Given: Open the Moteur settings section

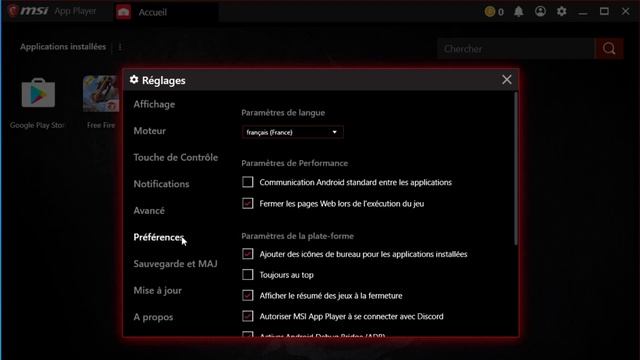Looking at the screenshot, I should 150,131.
